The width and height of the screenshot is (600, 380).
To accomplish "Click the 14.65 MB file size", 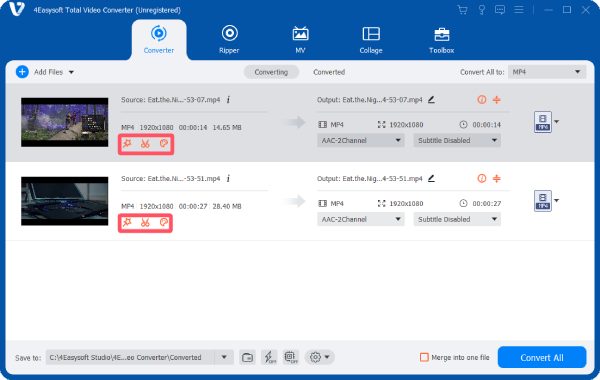I will click(x=227, y=127).
